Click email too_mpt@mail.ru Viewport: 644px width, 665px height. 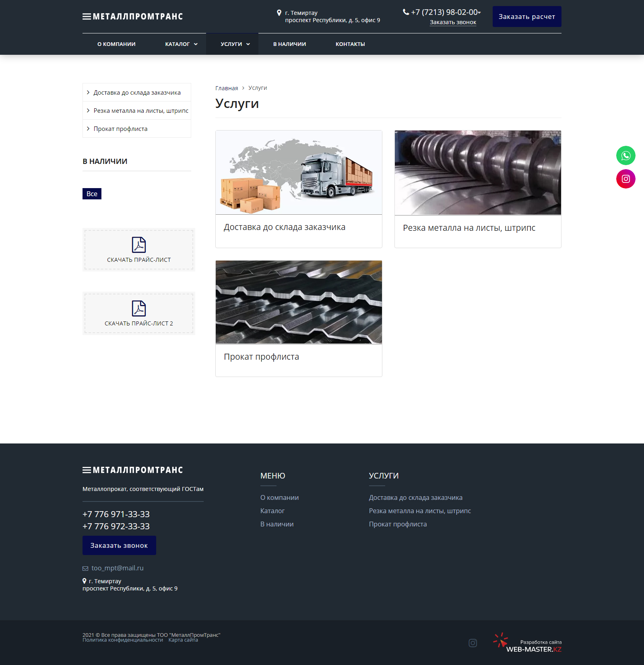coord(118,568)
